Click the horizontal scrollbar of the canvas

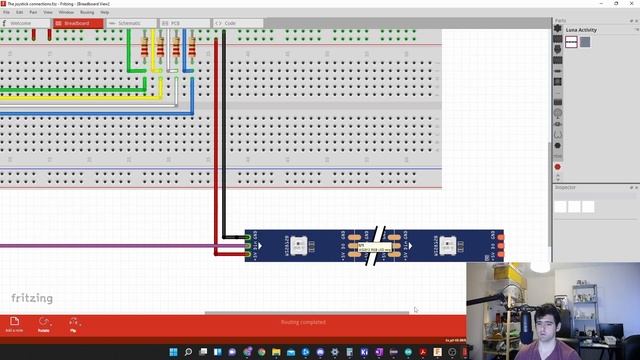tap(307, 313)
